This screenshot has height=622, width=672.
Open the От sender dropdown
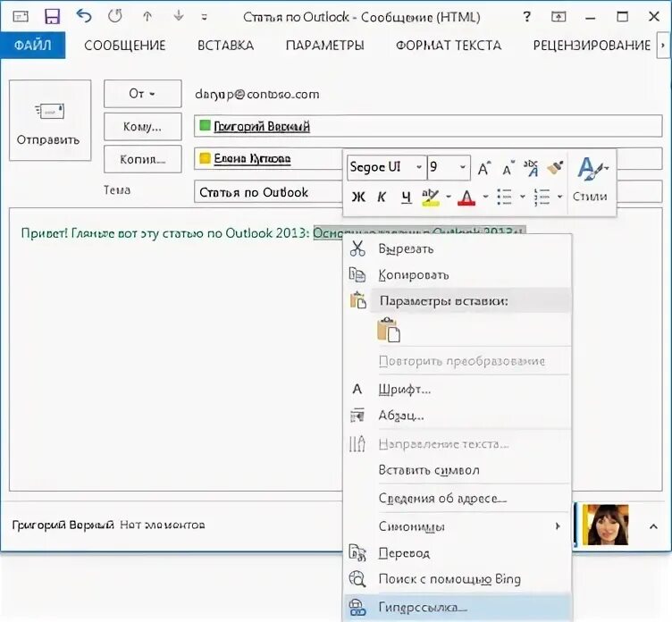click(x=142, y=94)
